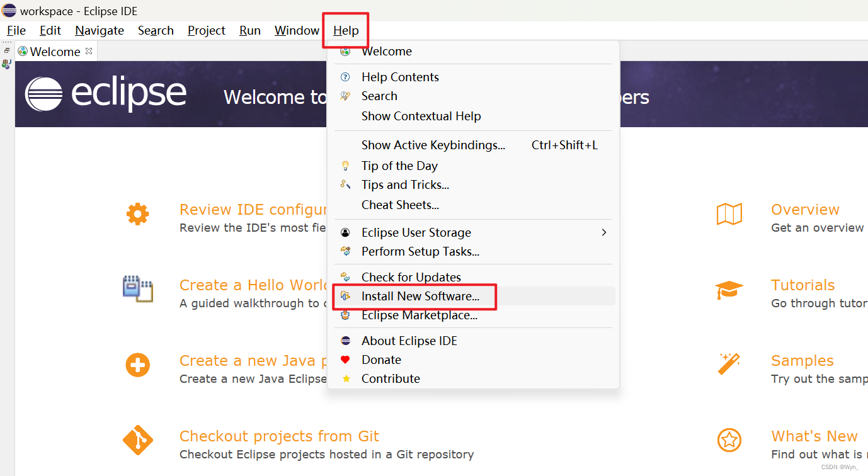This screenshot has width=868, height=476.
Task: Click the Welcome menu entry icon
Action: tap(345, 52)
